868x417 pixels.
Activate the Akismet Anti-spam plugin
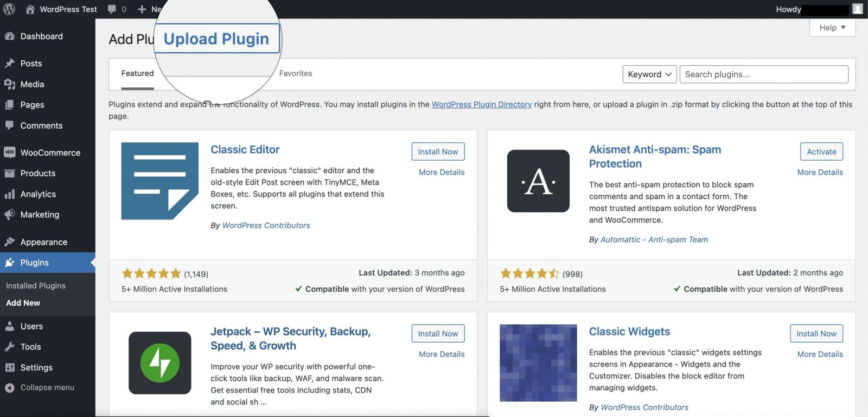point(821,151)
